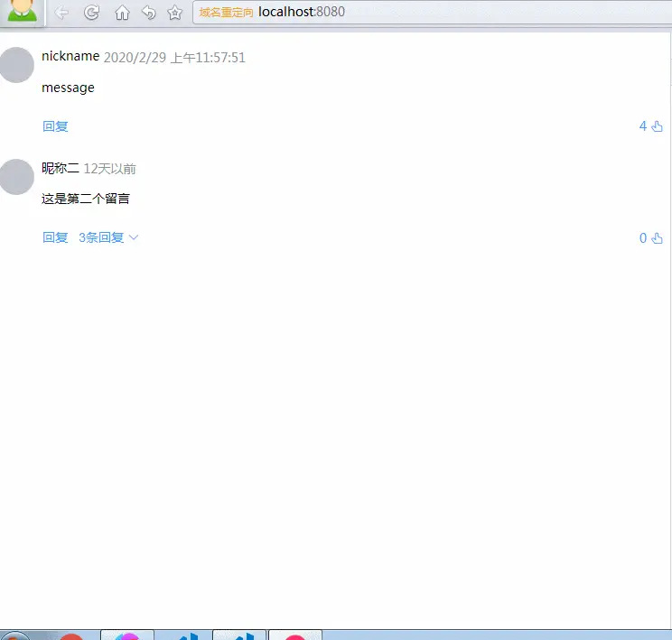Open the browser home page icon
672x640 pixels.
tap(122, 13)
